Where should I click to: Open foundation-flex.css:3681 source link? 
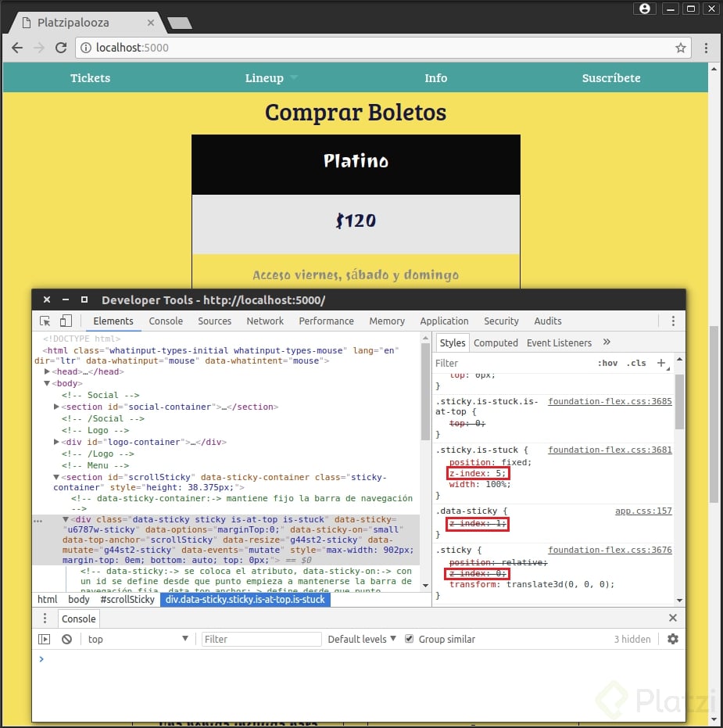tap(610, 450)
